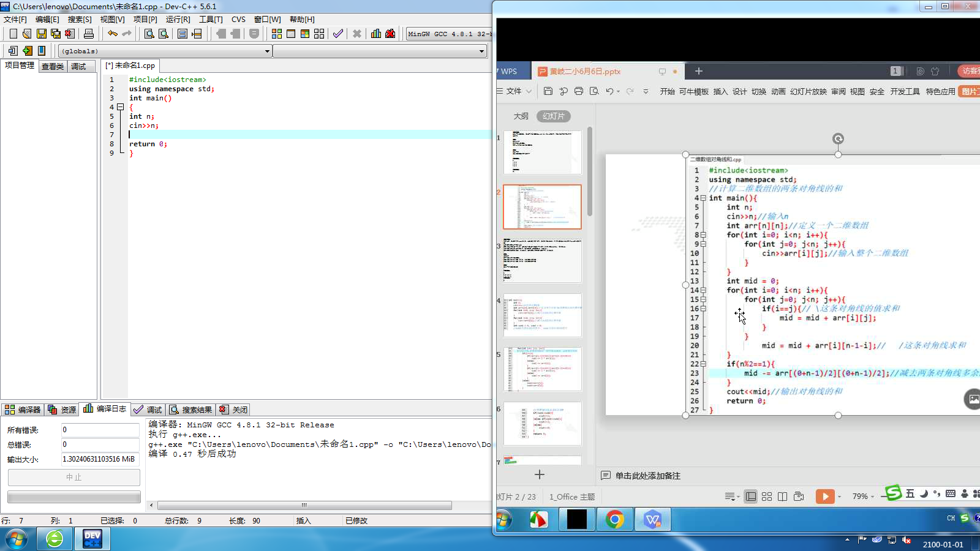Click Profile analysis bar-chart icon
This screenshot has width=980, height=551.
coord(376,34)
